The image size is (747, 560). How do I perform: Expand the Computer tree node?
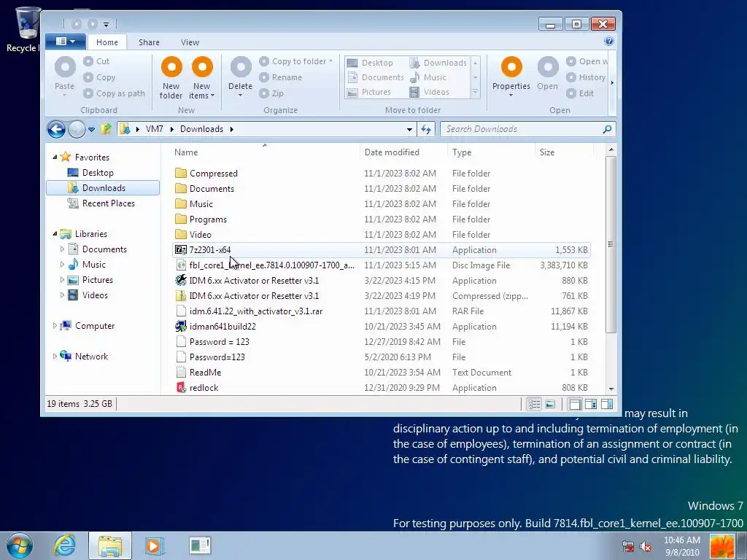click(x=55, y=326)
